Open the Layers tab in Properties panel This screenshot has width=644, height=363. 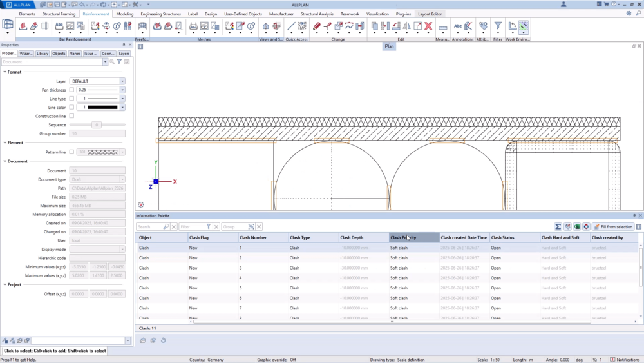(124, 54)
